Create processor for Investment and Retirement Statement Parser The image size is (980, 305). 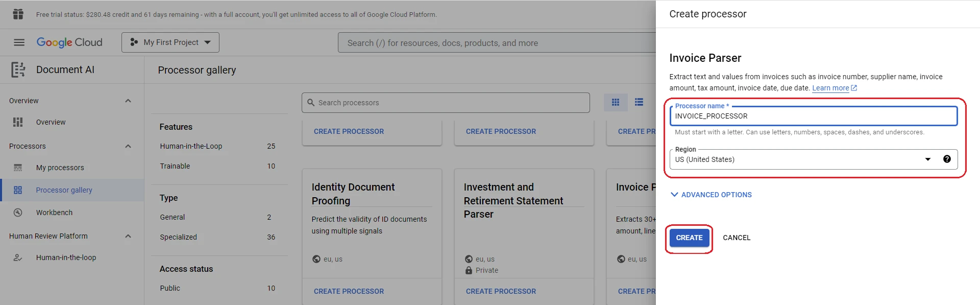(501, 291)
